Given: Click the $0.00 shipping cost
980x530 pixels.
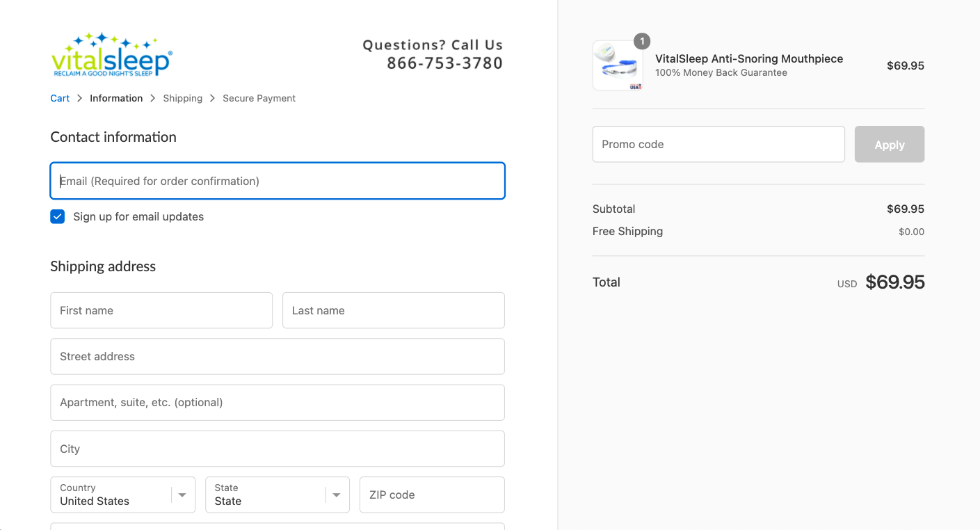Looking at the screenshot, I should pos(911,232).
